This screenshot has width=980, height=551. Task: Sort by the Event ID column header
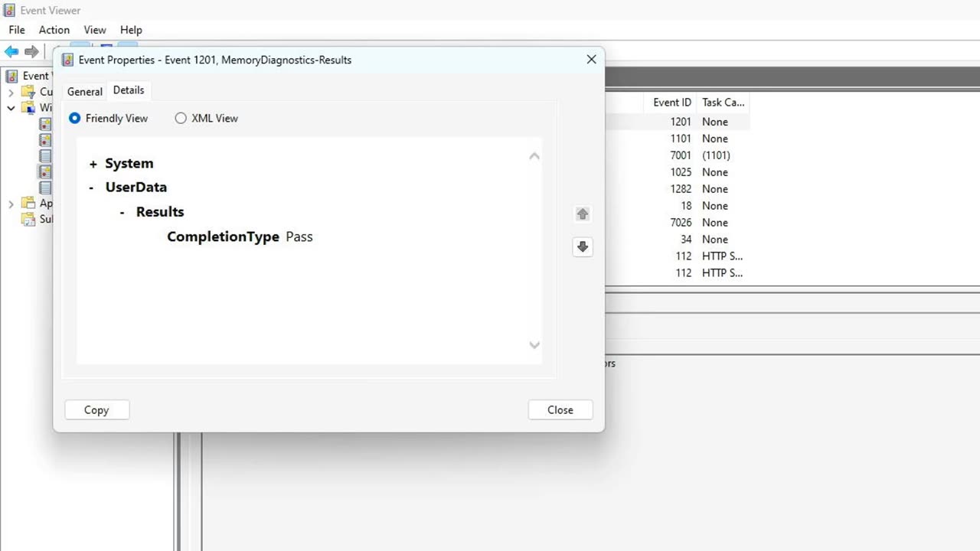672,103
